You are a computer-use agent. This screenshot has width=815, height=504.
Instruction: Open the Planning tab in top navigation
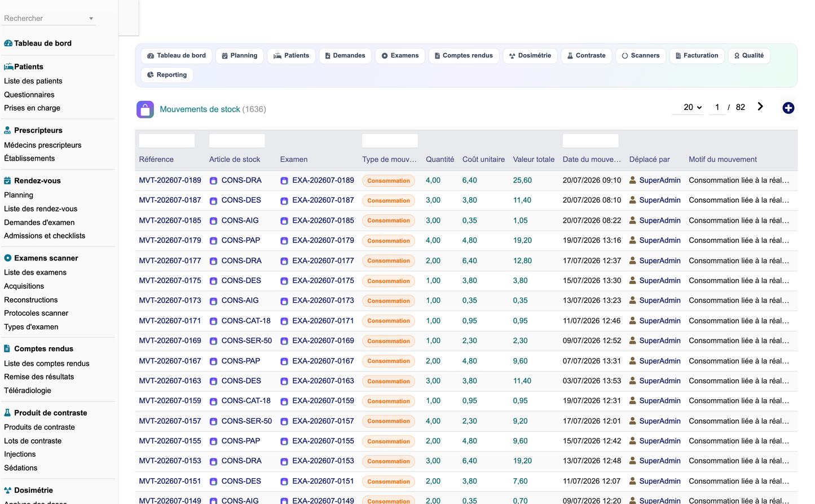point(239,56)
